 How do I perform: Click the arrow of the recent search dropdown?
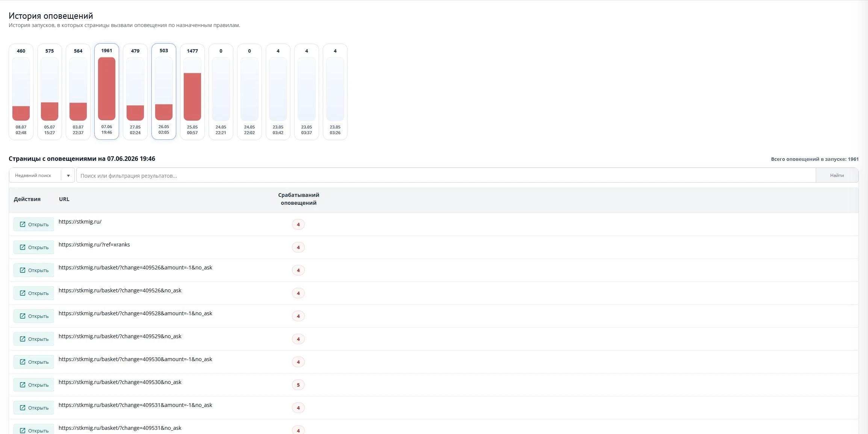coord(68,175)
